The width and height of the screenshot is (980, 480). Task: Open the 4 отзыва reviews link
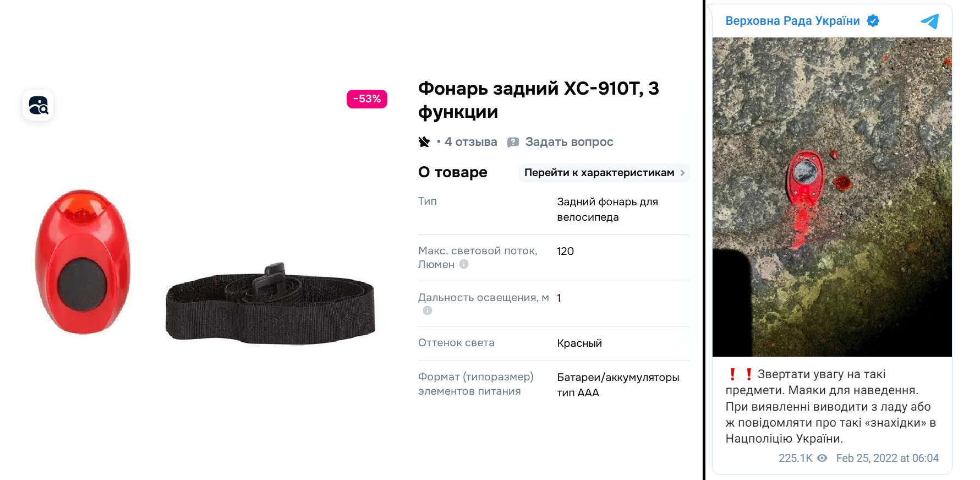pos(470,142)
